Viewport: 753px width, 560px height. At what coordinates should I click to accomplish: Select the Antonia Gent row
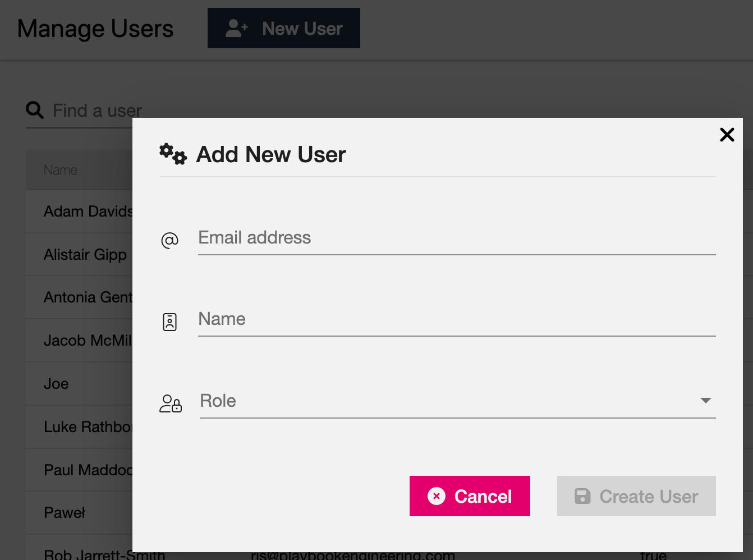(79, 297)
